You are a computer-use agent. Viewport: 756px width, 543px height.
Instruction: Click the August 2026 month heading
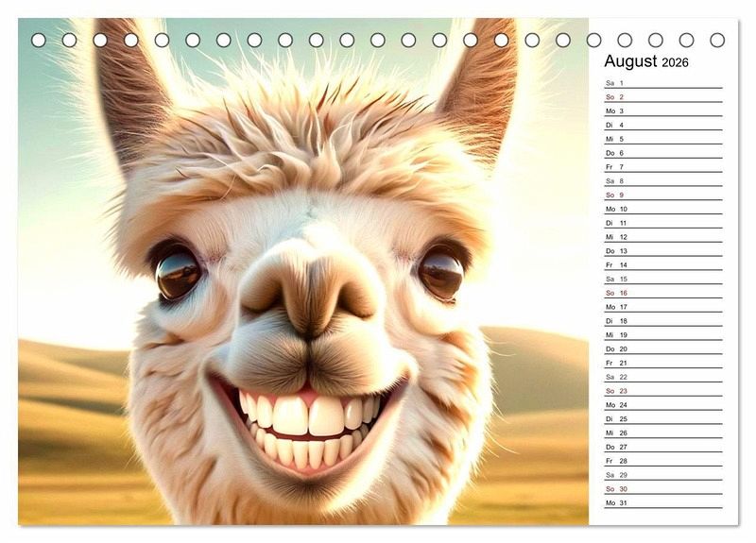646,62
